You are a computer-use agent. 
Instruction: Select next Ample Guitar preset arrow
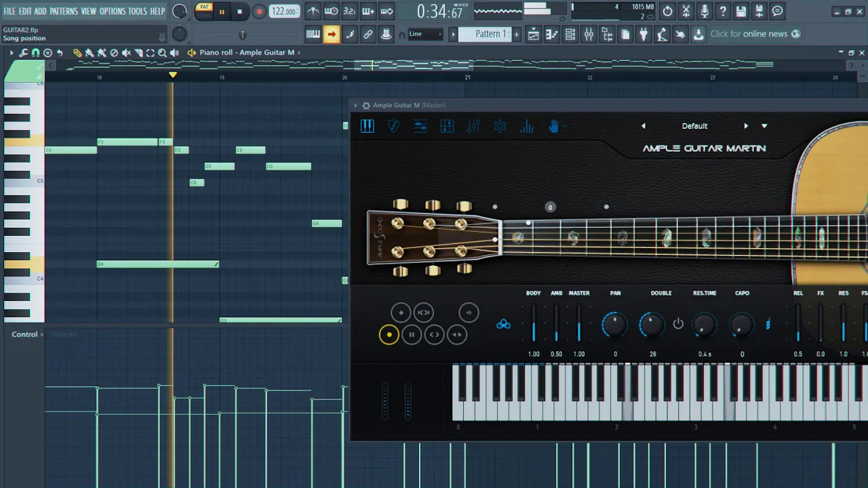746,126
